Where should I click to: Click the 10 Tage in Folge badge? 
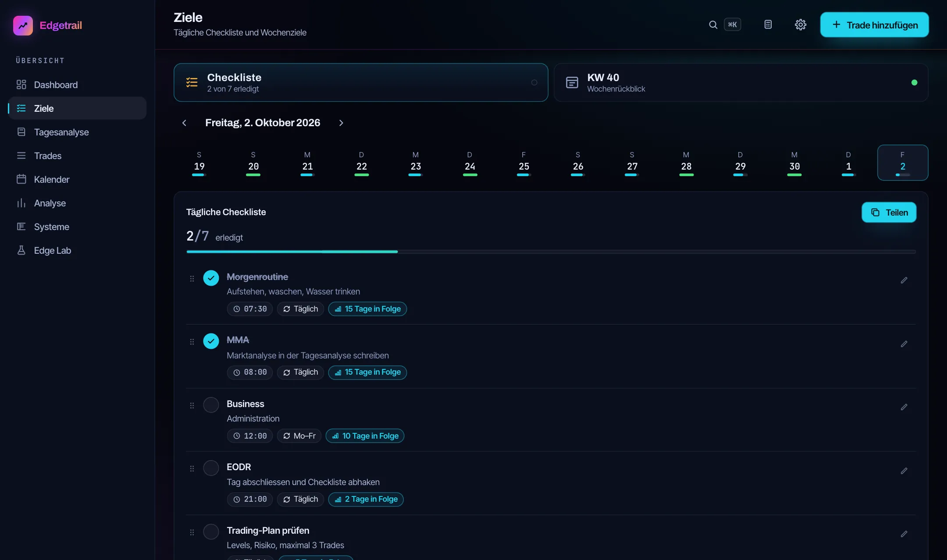[x=365, y=436]
